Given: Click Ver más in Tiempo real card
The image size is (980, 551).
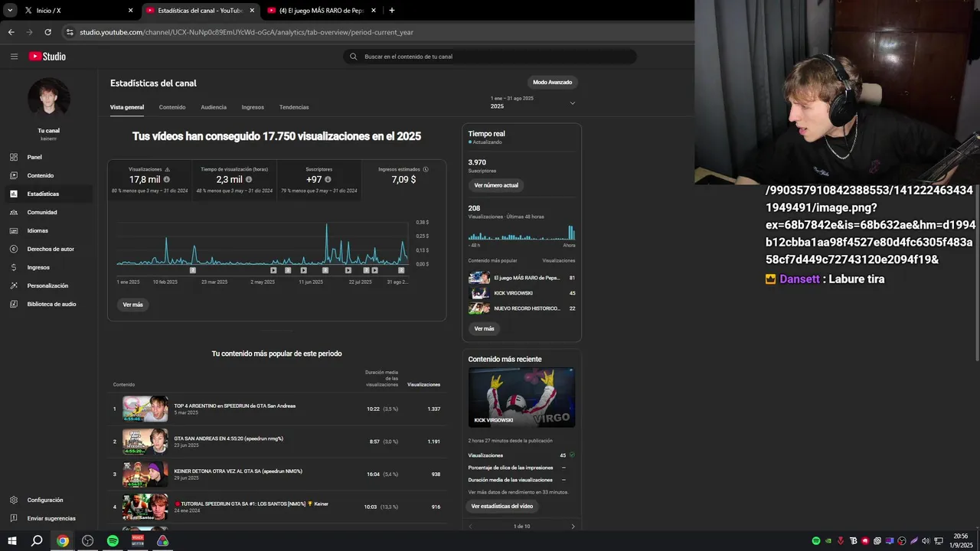Looking at the screenshot, I should tap(484, 328).
